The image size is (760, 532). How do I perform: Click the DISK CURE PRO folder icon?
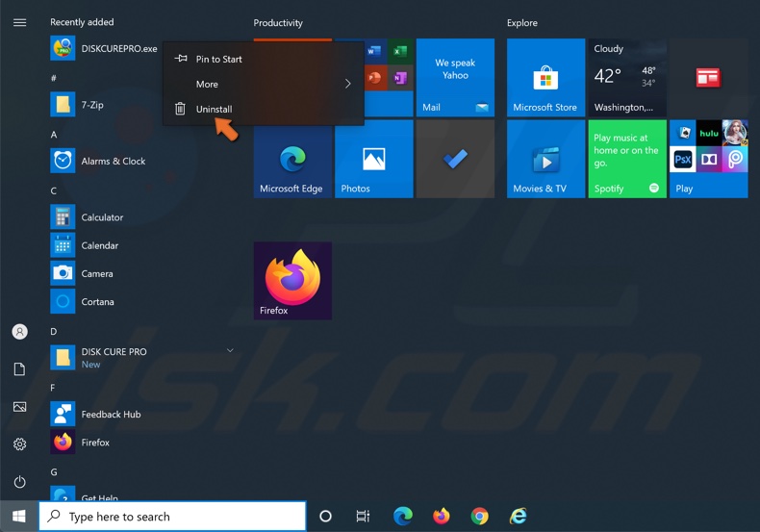click(x=63, y=358)
